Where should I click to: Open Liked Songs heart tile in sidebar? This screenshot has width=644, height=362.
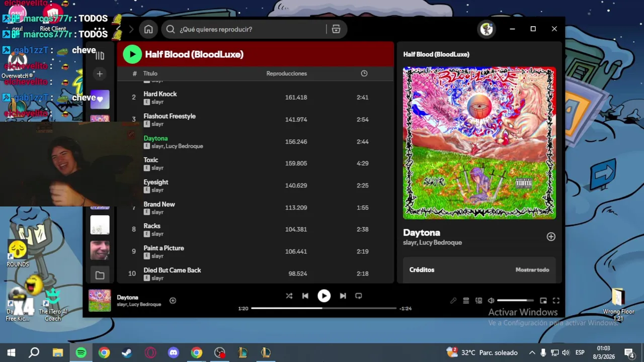pyautogui.click(x=100, y=99)
